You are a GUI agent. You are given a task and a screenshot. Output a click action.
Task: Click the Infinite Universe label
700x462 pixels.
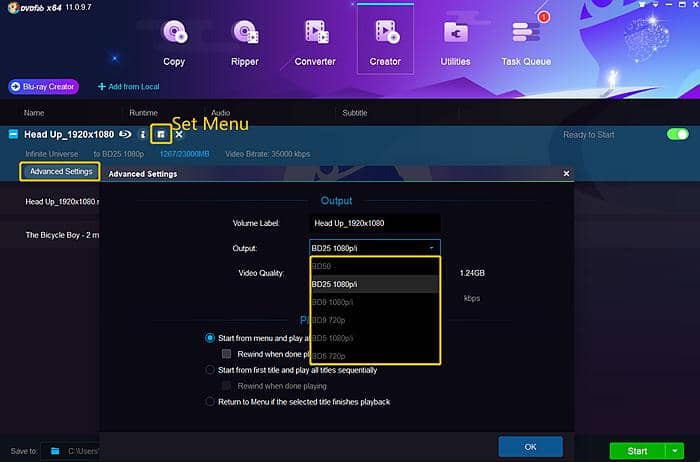click(52, 154)
